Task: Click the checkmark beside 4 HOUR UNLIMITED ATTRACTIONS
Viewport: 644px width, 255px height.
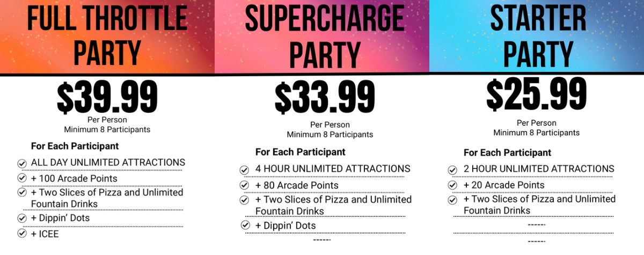Action: tap(244, 170)
